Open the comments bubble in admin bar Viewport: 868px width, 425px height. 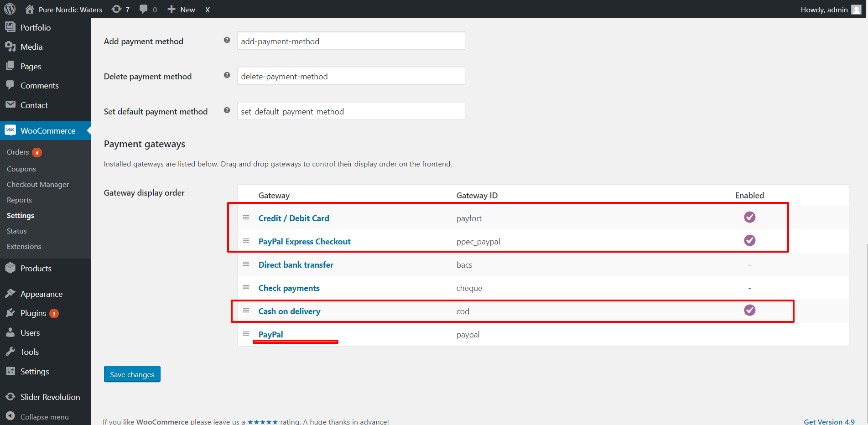(148, 10)
